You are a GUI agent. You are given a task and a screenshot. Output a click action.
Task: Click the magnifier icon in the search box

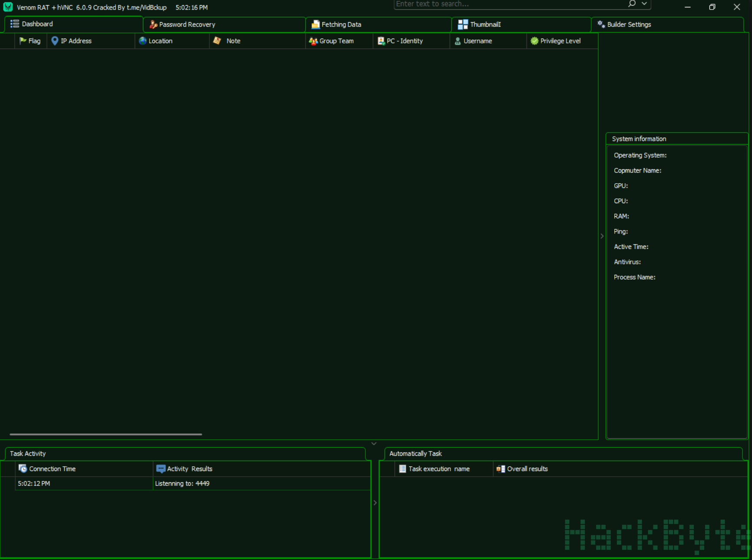632,4
